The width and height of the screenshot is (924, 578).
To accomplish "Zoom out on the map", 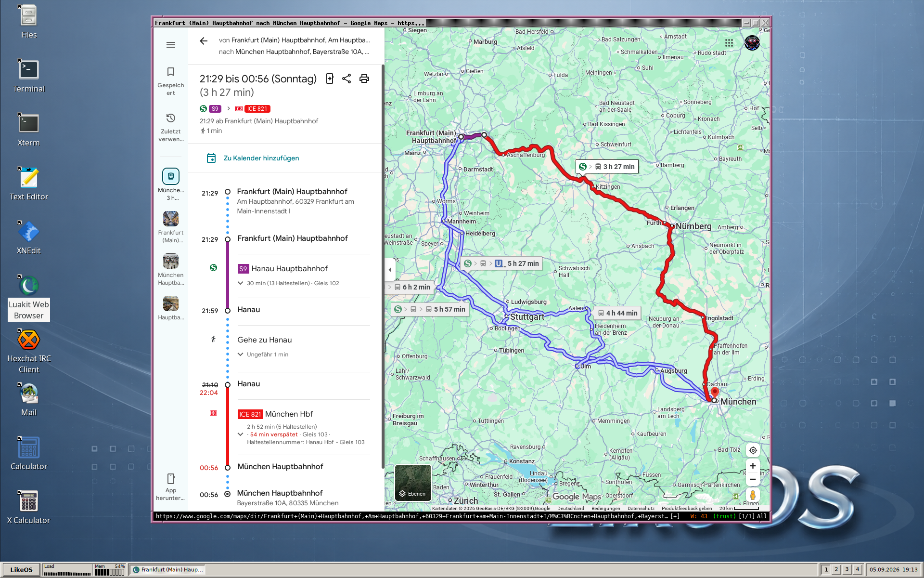I will pos(753,479).
